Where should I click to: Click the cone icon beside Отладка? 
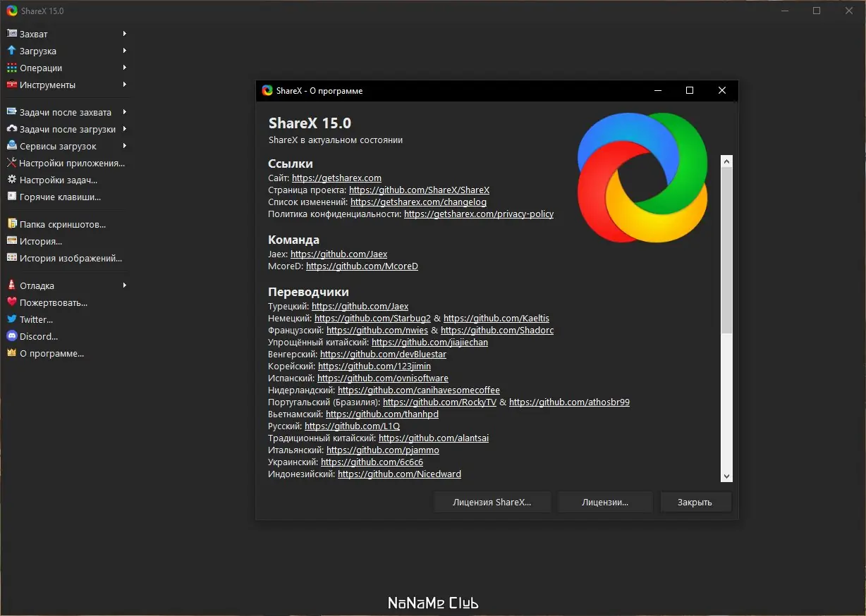[x=11, y=285]
